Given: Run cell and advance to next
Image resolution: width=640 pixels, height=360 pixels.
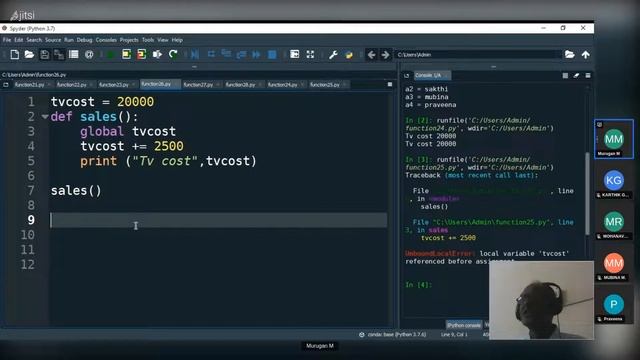Looking at the screenshot, I should tap(141, 54).
